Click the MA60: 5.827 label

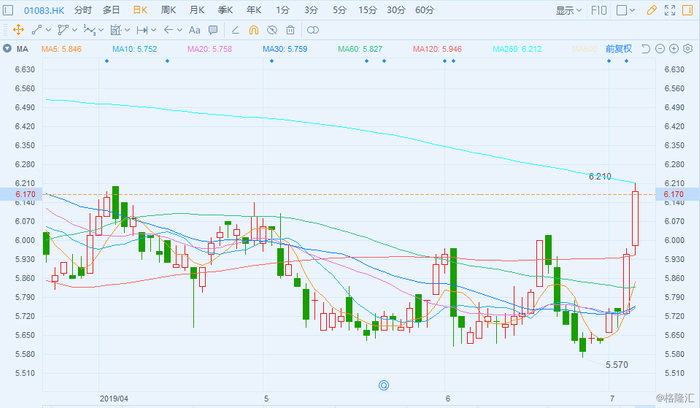coord(360,49)
